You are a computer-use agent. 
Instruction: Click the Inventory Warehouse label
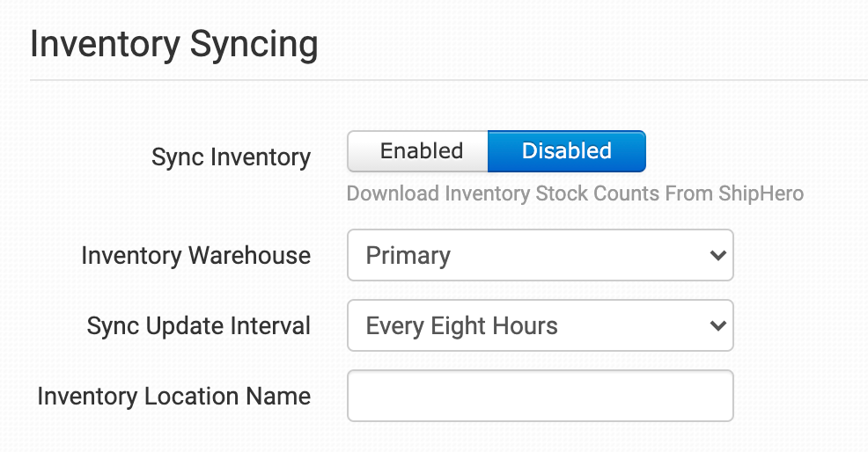coord(195,256)
